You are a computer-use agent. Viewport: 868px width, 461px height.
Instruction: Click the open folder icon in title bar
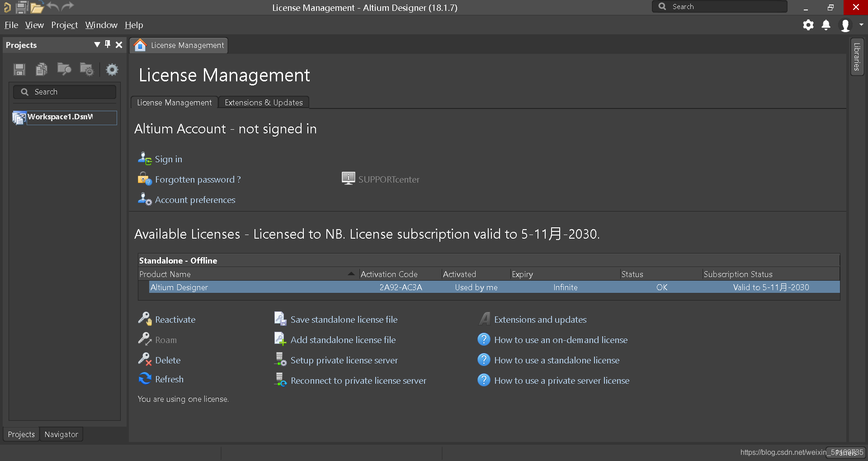click(x=37, y=7)
